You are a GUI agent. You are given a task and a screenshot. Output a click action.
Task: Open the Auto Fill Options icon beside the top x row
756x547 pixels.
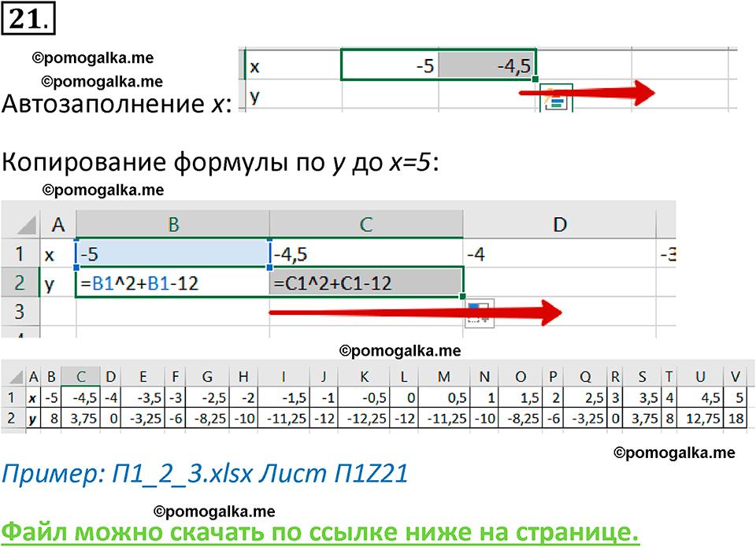[556, 99]
